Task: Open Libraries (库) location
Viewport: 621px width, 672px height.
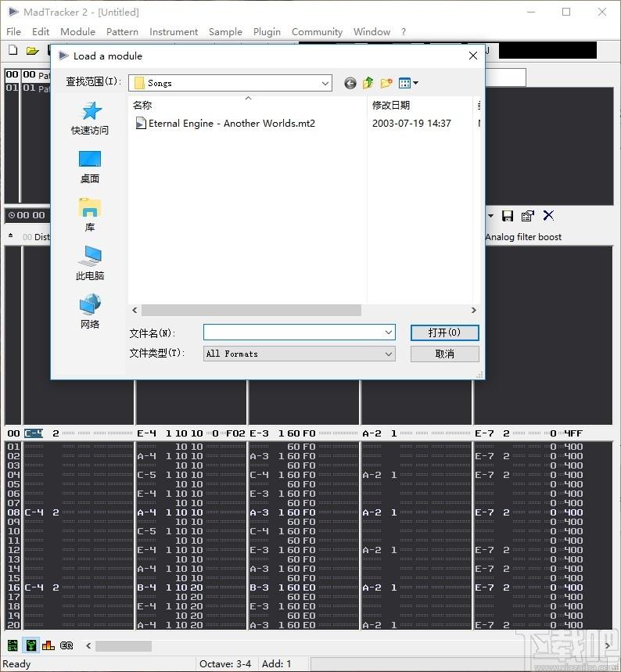Action: point(90,214)
